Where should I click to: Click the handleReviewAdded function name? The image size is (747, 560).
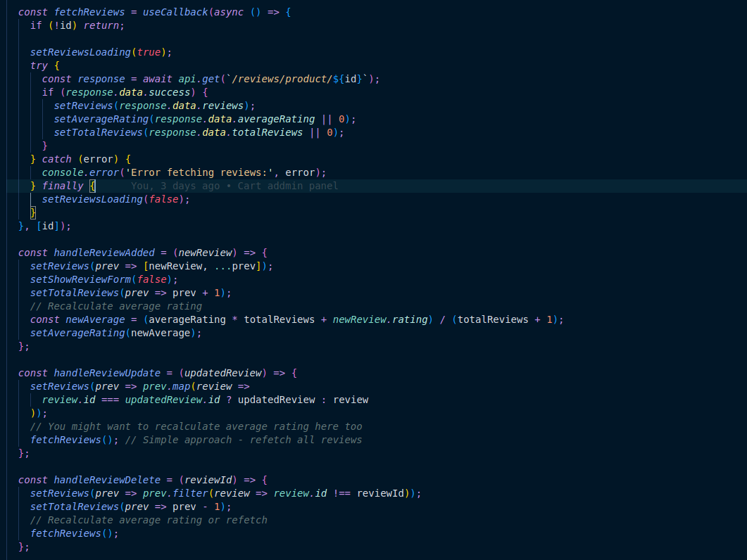click(x=104, y=253)
